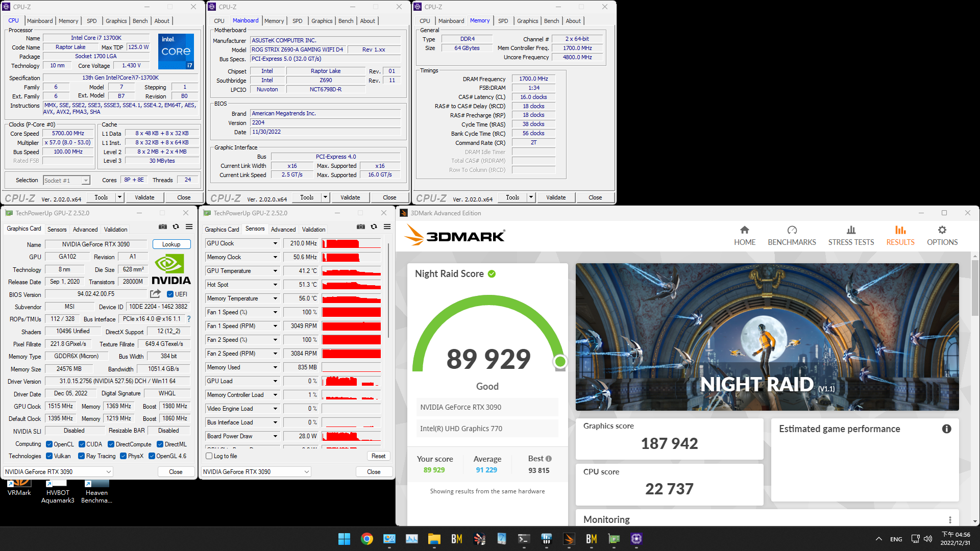The height and width of the screenshot is (551, 980).
Task: Click refresh icon in GPU-Z Graphics Card window
Action: pos(176,227)
